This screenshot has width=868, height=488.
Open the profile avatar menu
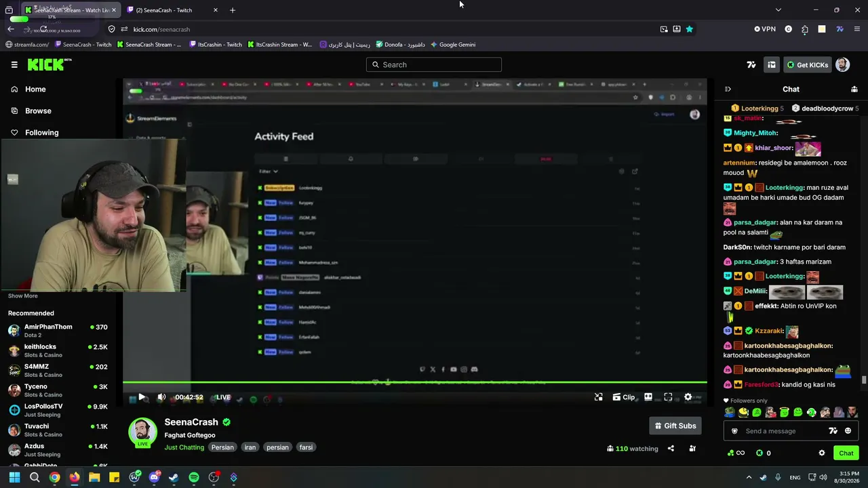click(x=842, y=65)
